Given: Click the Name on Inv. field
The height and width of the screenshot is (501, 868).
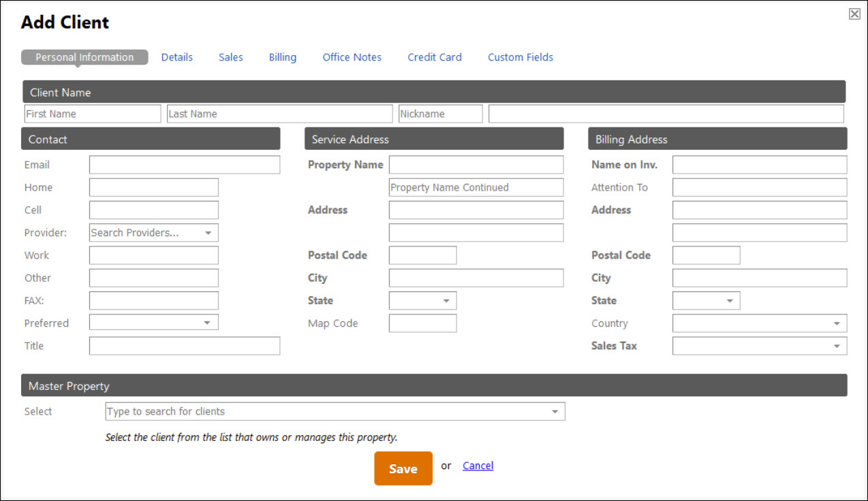Looking at the screenshot, I should (760, 165).
